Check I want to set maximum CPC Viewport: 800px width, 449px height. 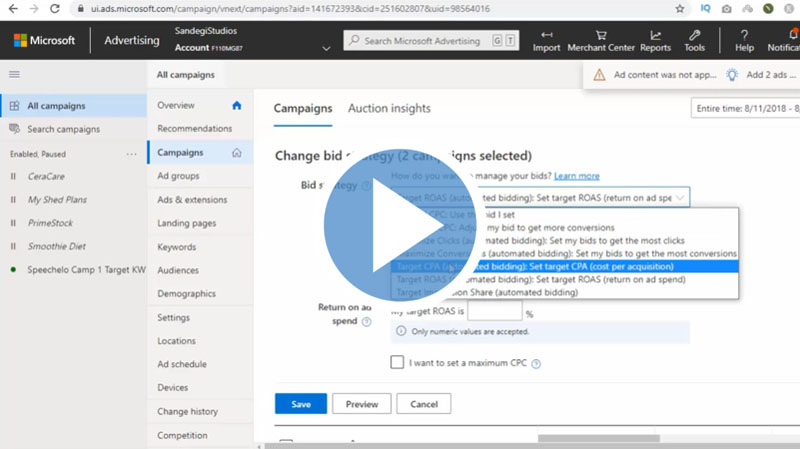tap(397, 362)
